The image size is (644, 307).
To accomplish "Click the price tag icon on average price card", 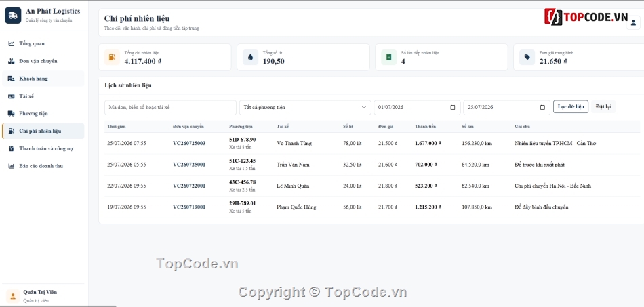I will pyautogui.click(x=527, y=57).
